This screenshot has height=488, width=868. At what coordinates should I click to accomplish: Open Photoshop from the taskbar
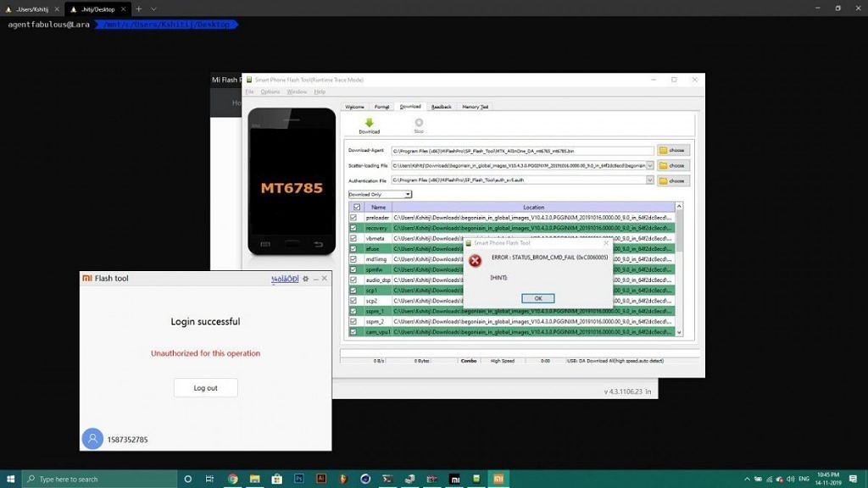299,479
